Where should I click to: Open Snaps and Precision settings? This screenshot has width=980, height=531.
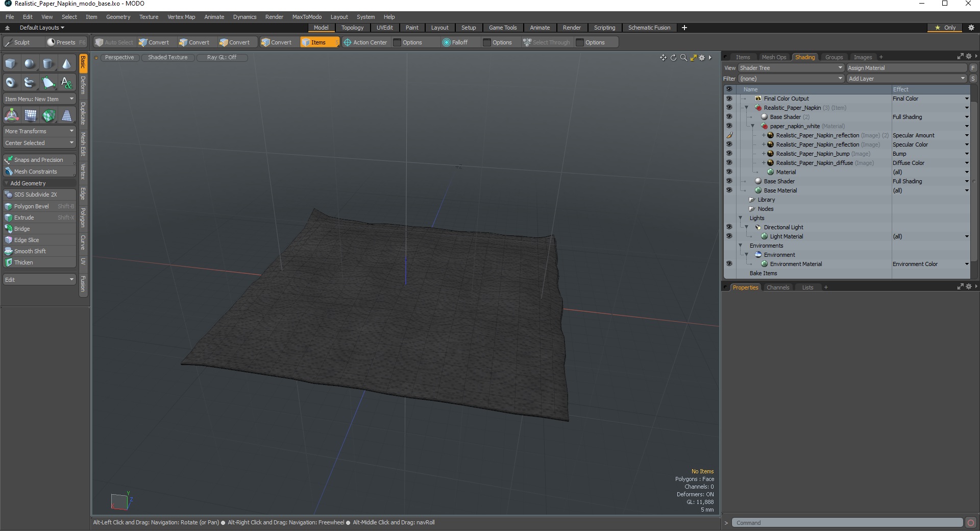click(x=39, y=160)
